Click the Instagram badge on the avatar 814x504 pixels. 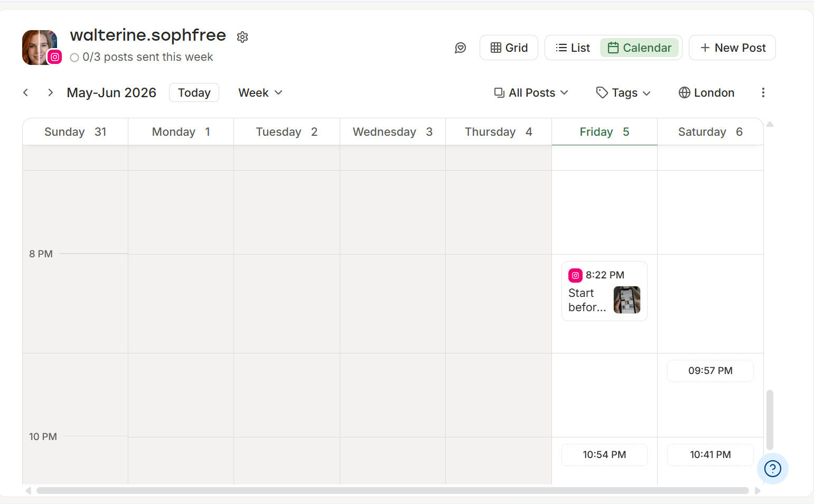coord(55,57)
